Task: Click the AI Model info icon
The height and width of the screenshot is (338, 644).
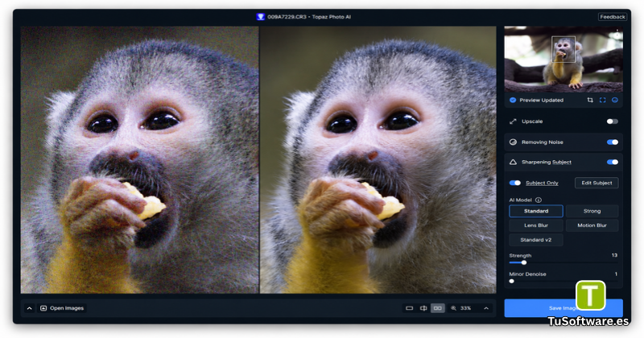Action: pyautogui.click(x=538, y=200)
